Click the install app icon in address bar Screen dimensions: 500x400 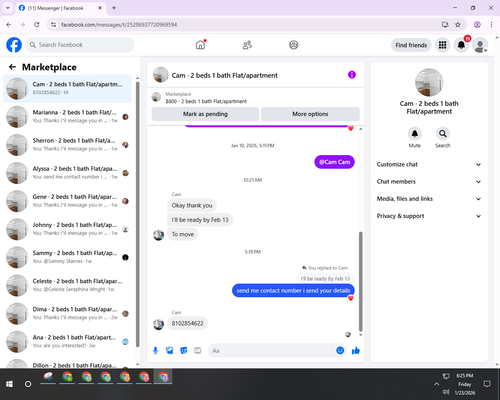445,24
